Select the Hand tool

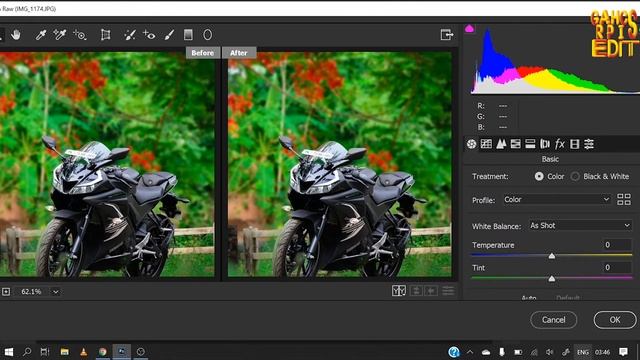click(16, 35)
